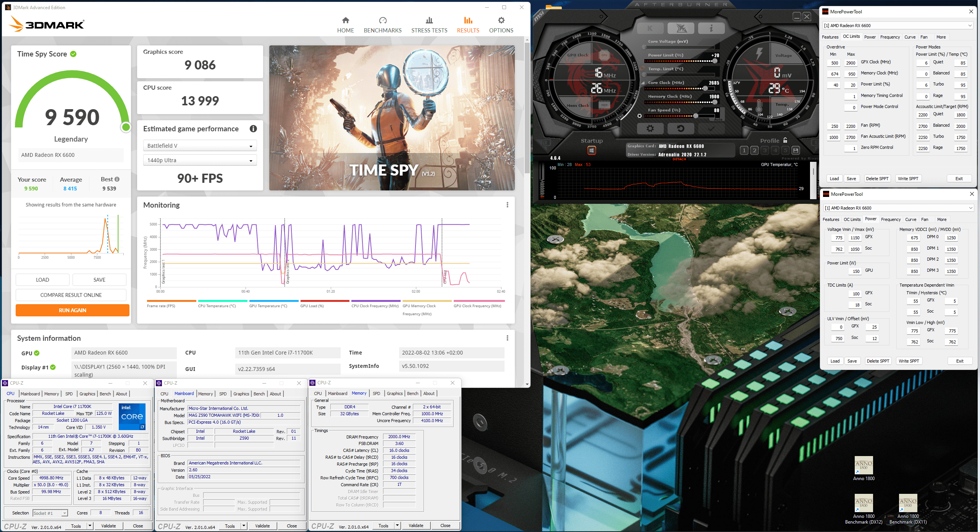
Task: Open Estimated game performance info icon
Action: pyautogui.click(x=253, y=129)
